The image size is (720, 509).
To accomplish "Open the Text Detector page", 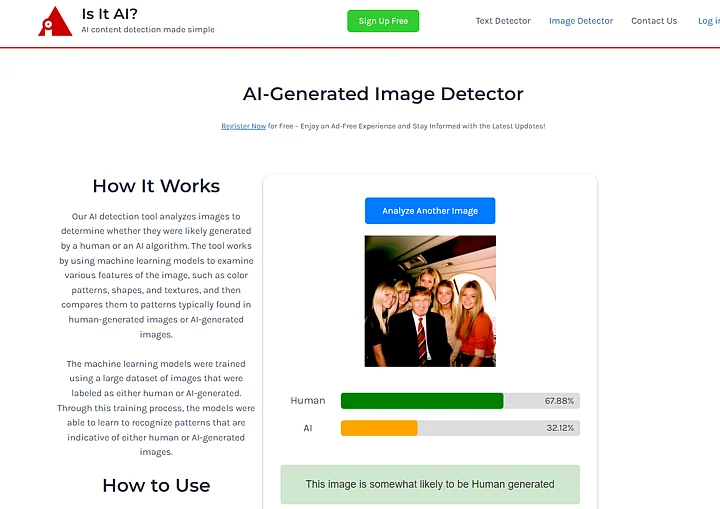I will click(503, 21).
